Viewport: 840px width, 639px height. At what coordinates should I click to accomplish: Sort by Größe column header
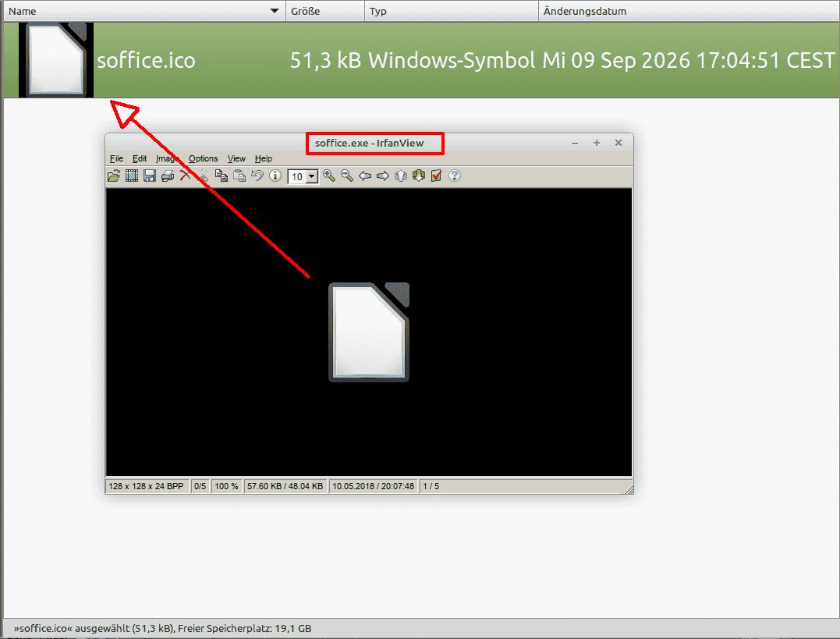325,11
